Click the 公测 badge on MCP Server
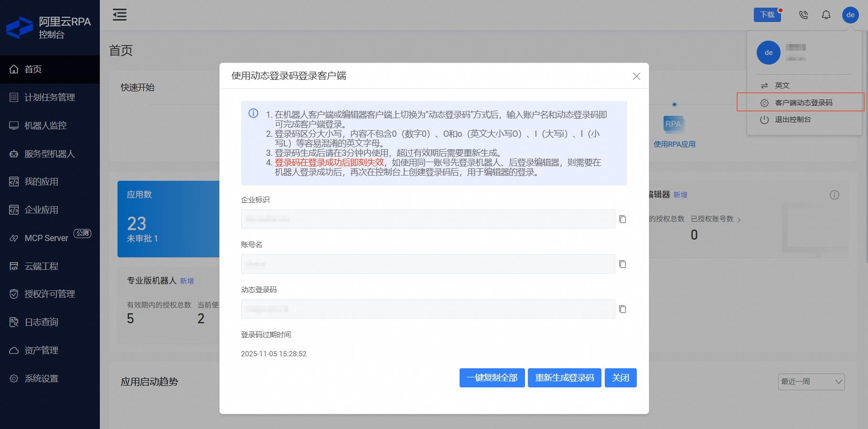The height and width of the screenshot is (429, 868). click(x=82, y=233)
